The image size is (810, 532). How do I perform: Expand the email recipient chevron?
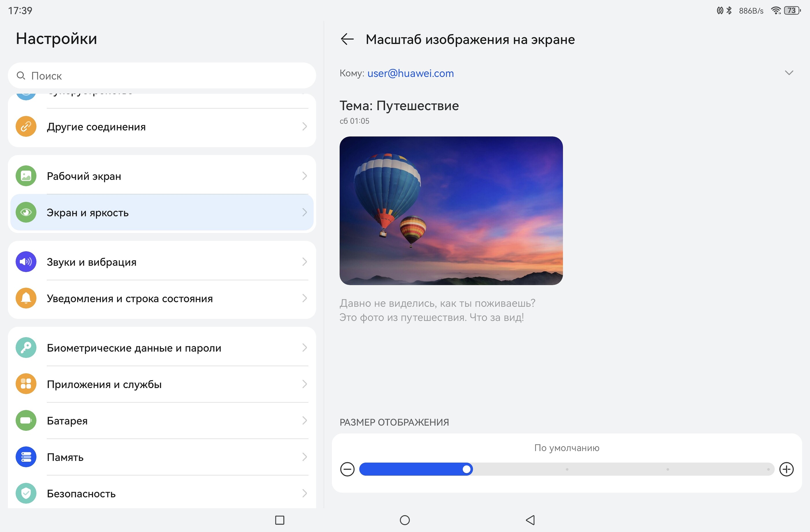[x=789, y=73]
